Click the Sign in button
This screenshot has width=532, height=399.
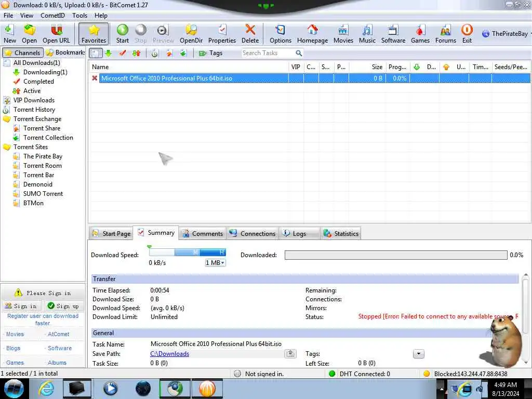22,306
